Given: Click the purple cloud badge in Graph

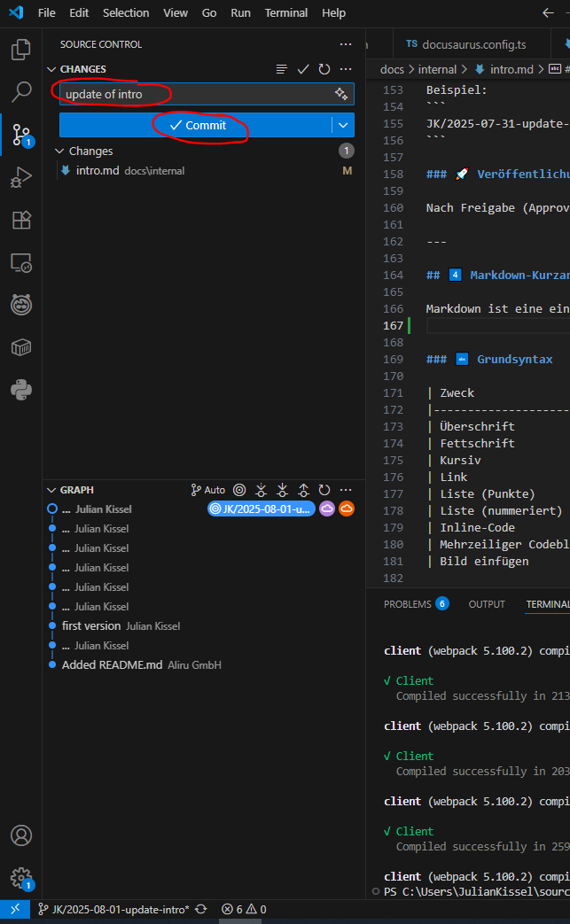Looking at the screenshot, I should tap(327, 509).
